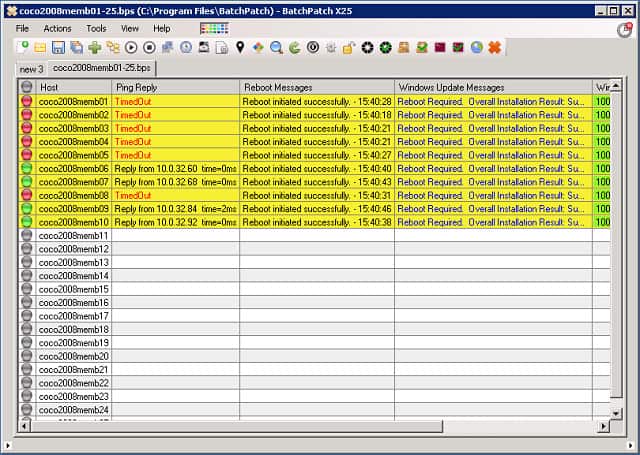This screenshot has width=640, height=455.
Task: Click the new grid icon in toolbar
Action: click(x=22, y=47)
